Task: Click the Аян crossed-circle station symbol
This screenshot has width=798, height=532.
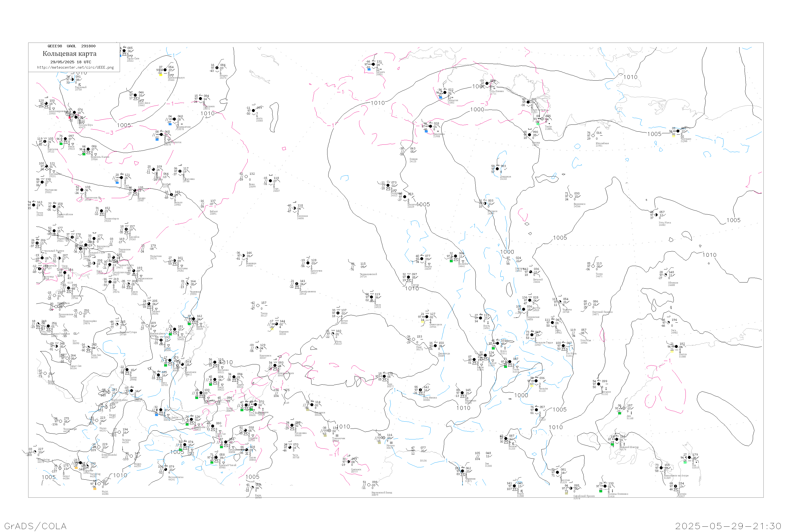Action: [x=624, y=409]
